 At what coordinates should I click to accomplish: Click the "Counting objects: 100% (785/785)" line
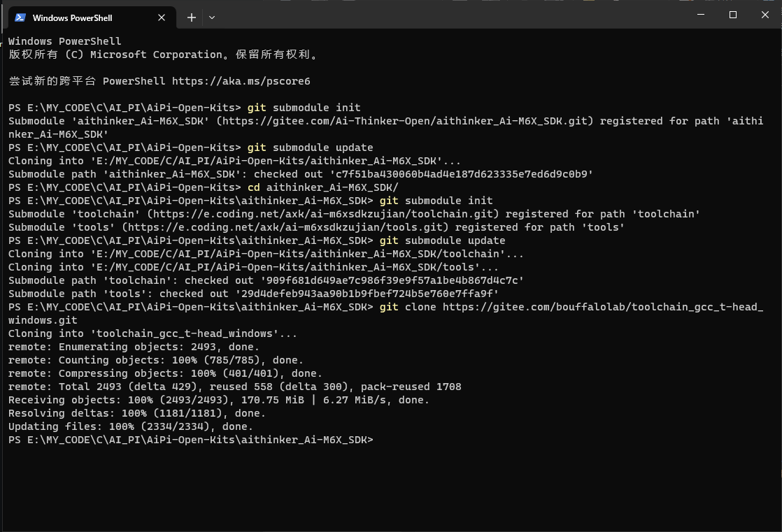click(x=155, y=360)
